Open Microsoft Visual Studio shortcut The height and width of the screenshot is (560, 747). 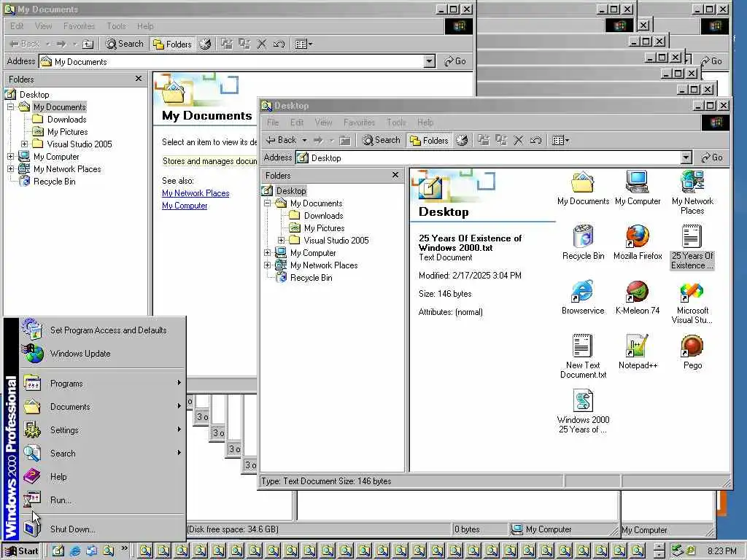[x=692, y=302]
